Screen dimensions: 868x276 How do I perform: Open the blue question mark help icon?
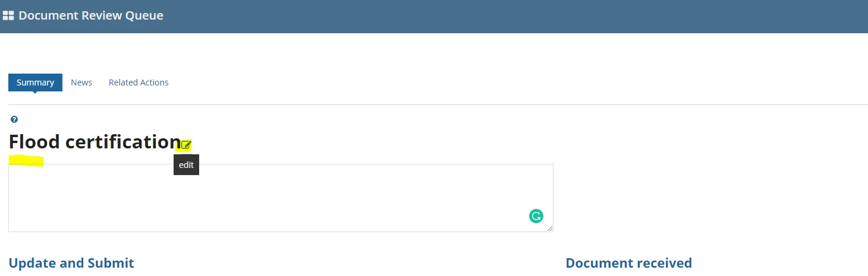[x=14, y=119]
